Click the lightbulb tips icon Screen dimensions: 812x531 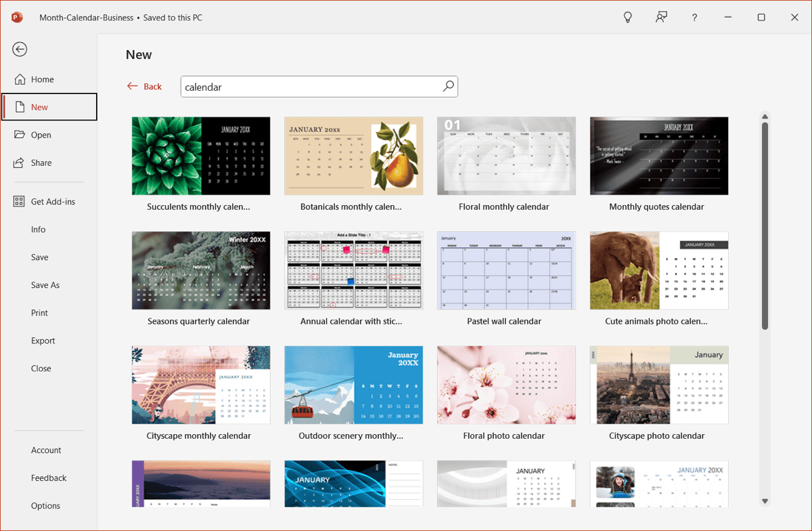[627, 18]
